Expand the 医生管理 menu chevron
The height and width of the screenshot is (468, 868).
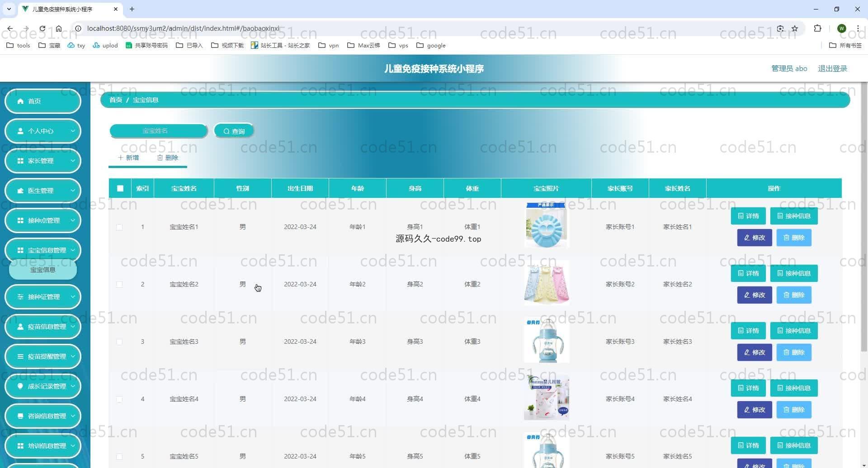[x=72, y=191]
